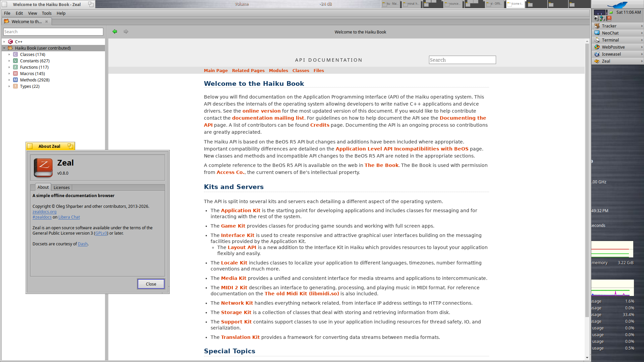Open the #zealdocs link

pos(42,217)
